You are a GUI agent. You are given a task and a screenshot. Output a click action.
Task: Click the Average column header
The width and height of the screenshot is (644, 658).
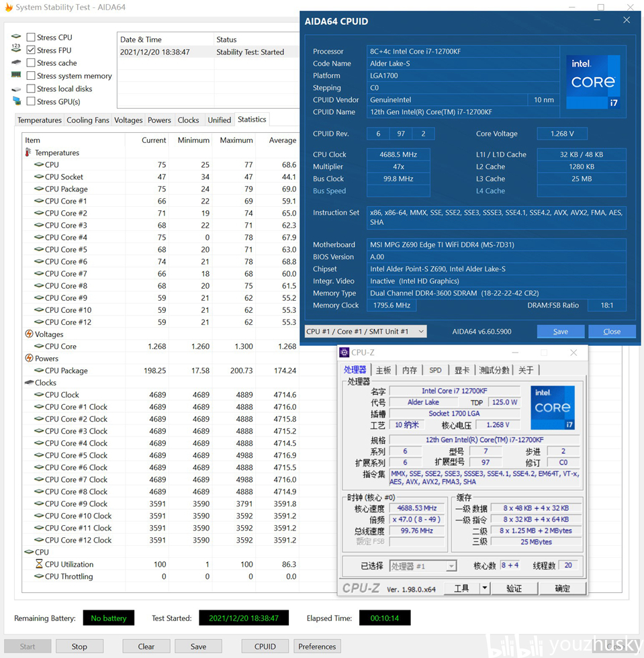(277, 140)
